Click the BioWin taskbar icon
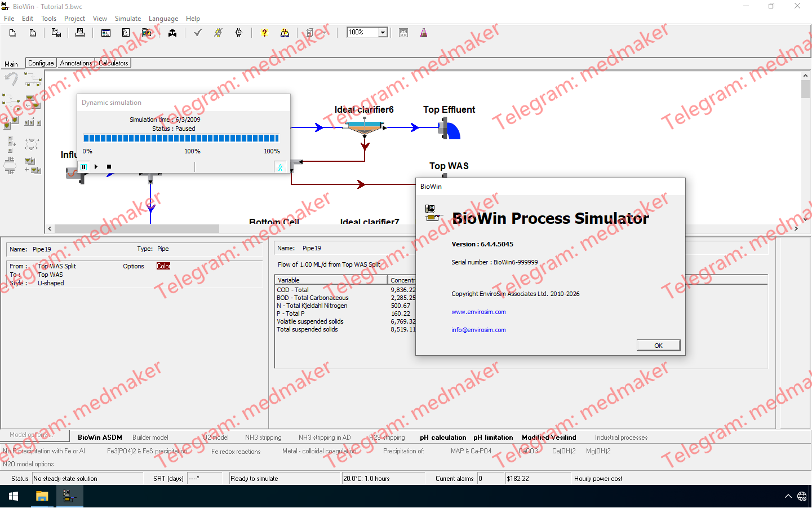Viewport: 812px width, 508px height. coord(69,497)
